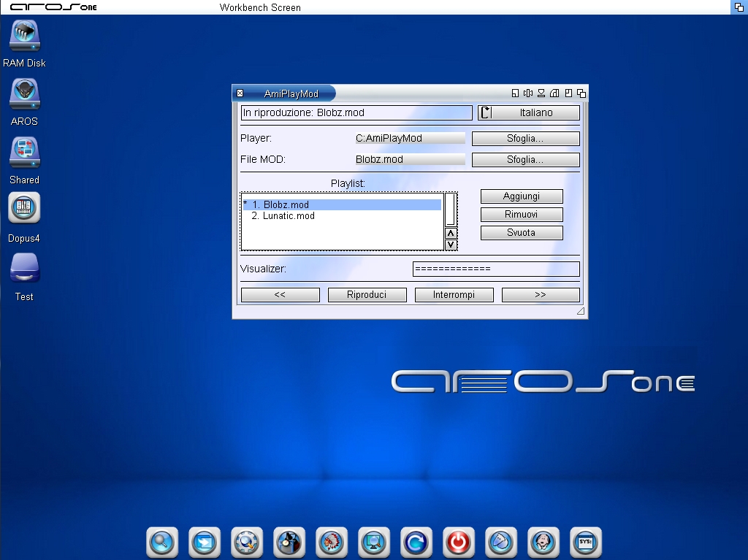Click the Player path field C:AmiPlayMod

pyautogui.click(x=410, y=138)
